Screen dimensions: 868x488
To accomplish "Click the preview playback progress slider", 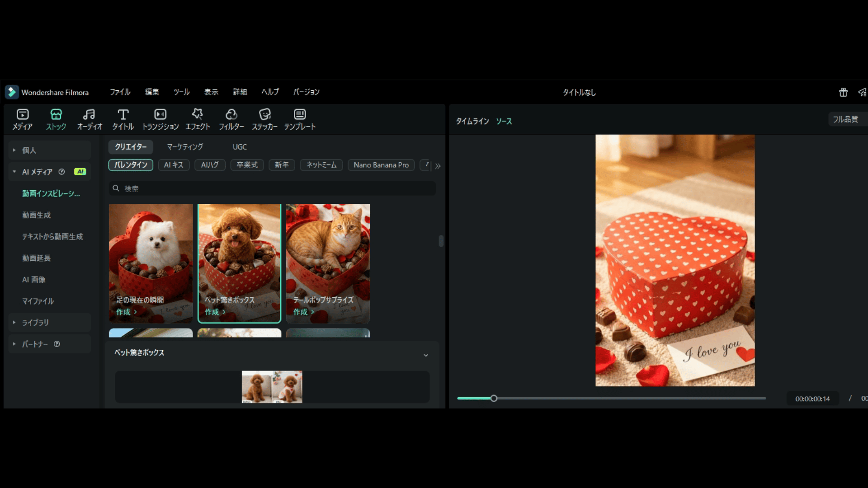I will point(611,399).
